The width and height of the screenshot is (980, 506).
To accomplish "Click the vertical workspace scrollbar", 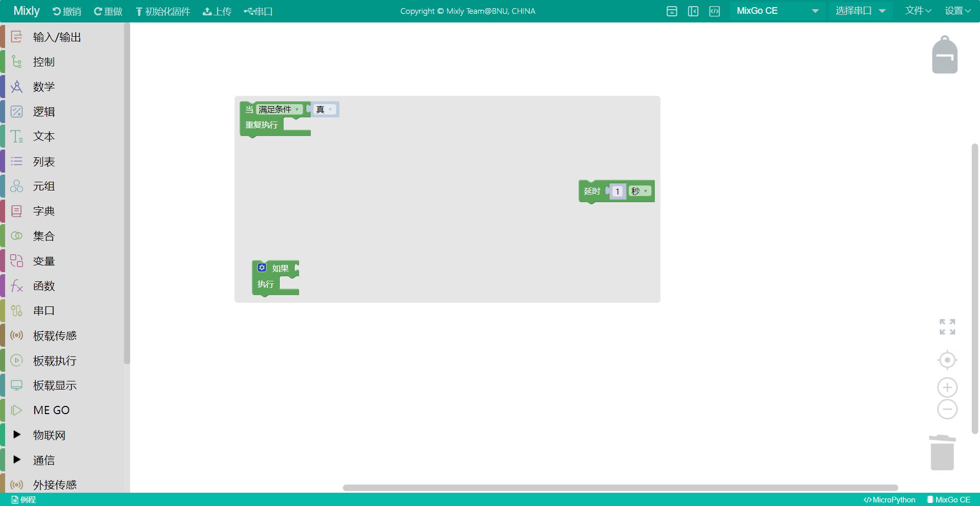I will (975, 288).
